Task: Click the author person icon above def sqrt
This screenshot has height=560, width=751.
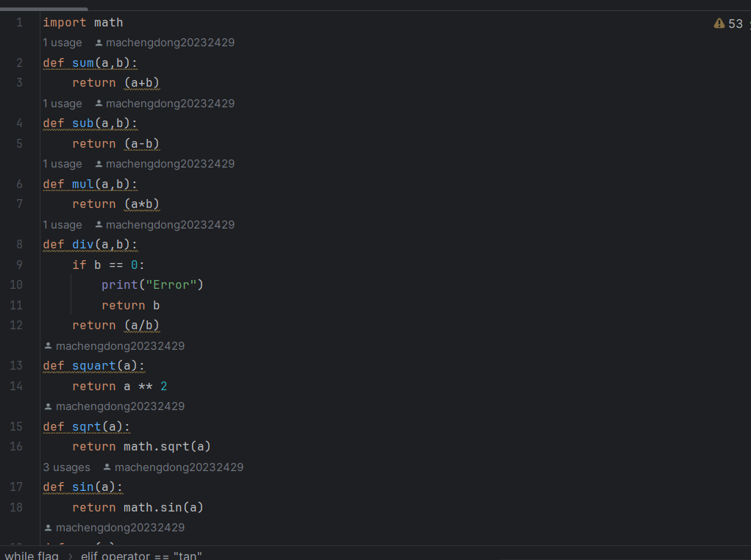Action: [49, 406]
